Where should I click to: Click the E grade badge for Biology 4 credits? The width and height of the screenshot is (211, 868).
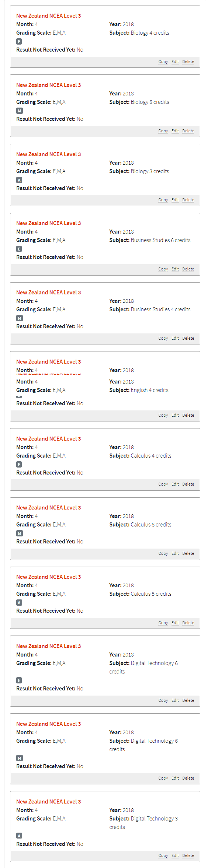(19, 42)
